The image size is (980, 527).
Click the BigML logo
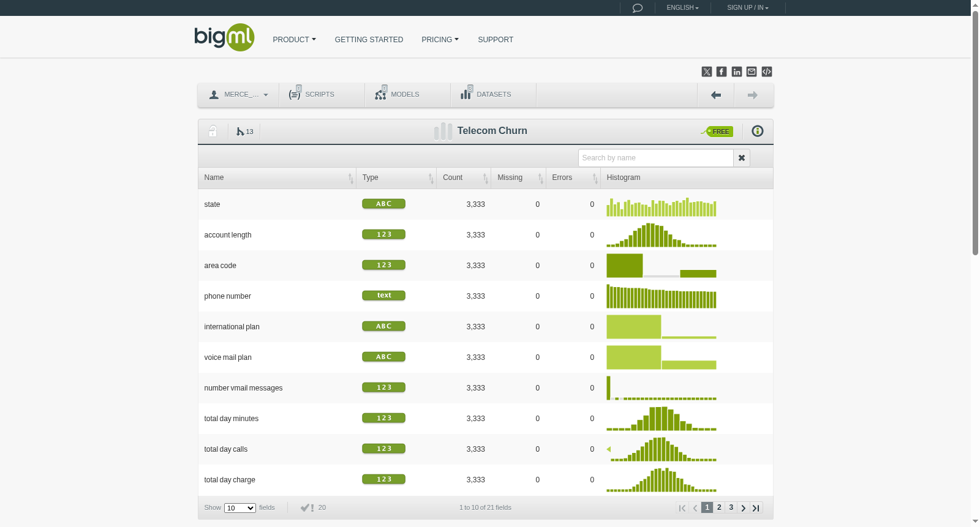pyautogui.click(x=224, y=37)
